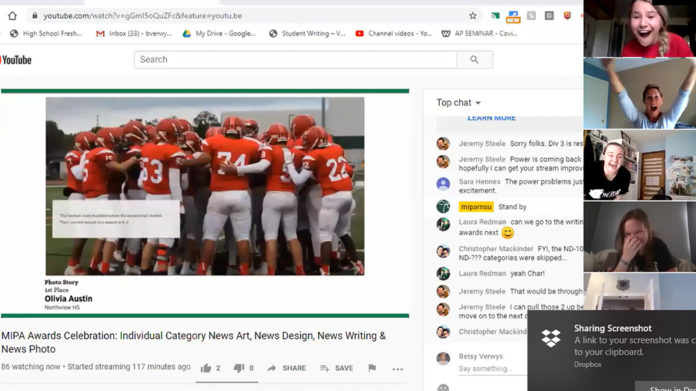Viewport: 696px width, 391px height.
Task: Click the Photo Story category label
Action: pos(61,282)
